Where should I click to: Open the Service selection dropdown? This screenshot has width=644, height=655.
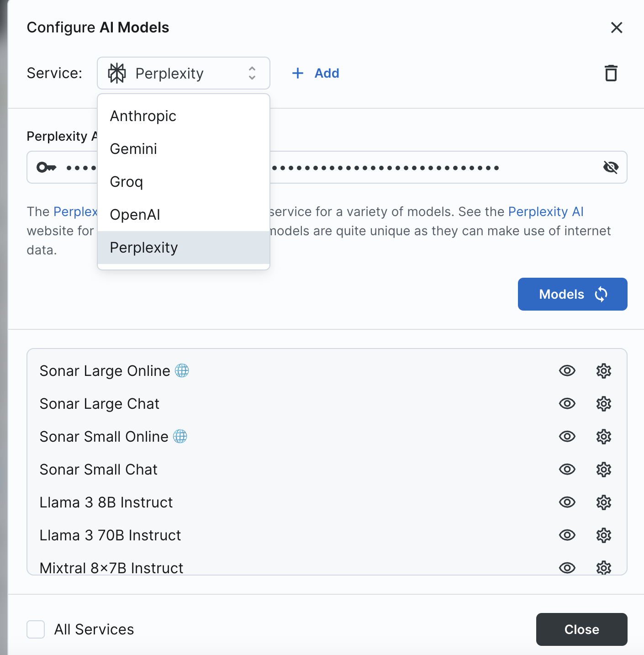252,73
